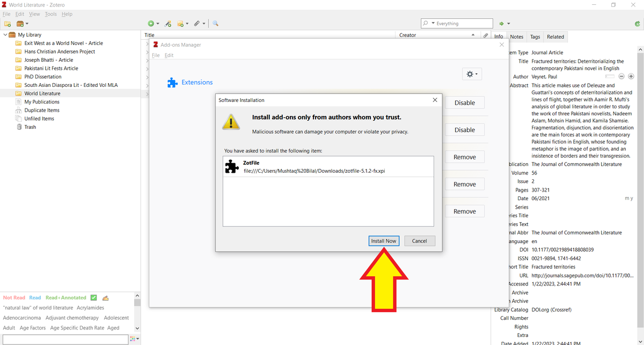Switch to the Tags tab
Viewport: 644px width, 345px height.
535,36
